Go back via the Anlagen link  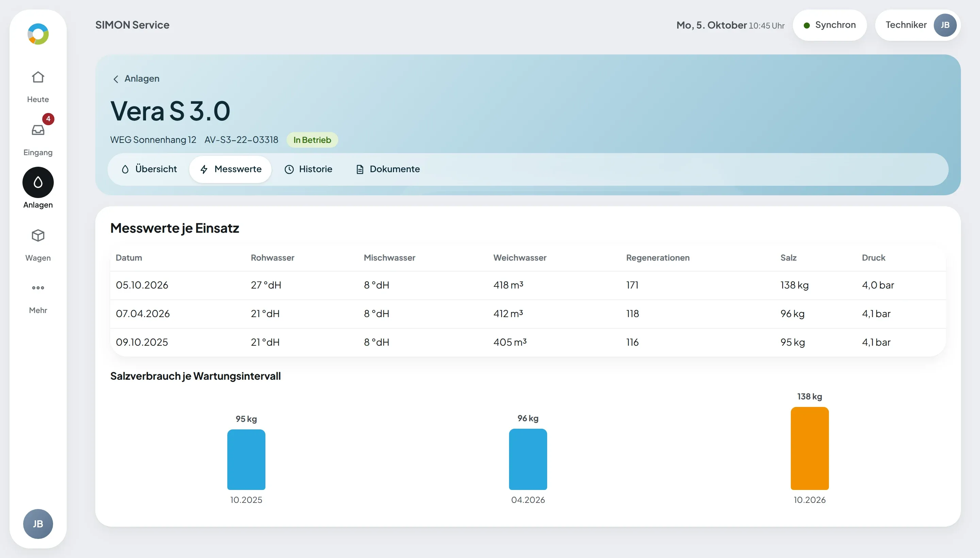pyautogui.click(x=136, y=79)
